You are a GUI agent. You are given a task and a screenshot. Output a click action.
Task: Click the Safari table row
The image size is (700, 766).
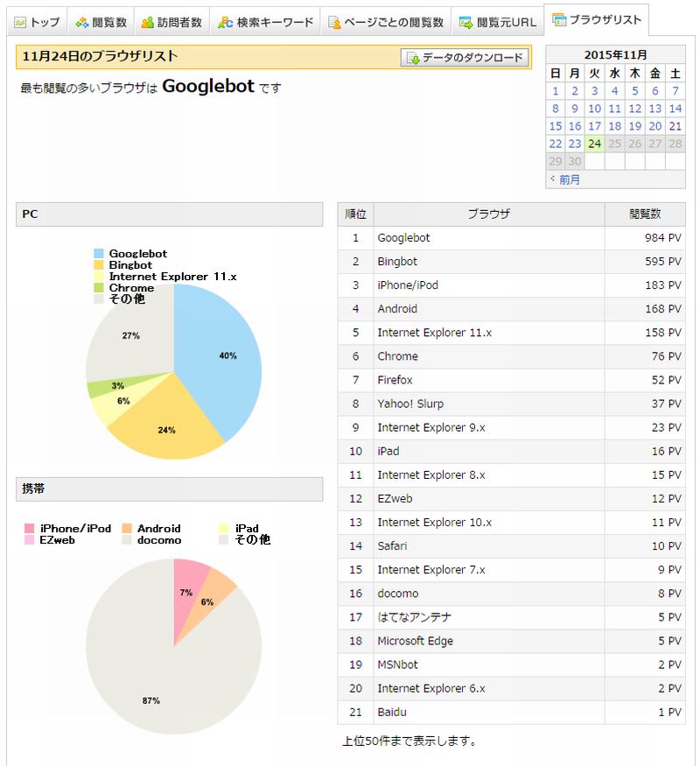pos(511,546)
